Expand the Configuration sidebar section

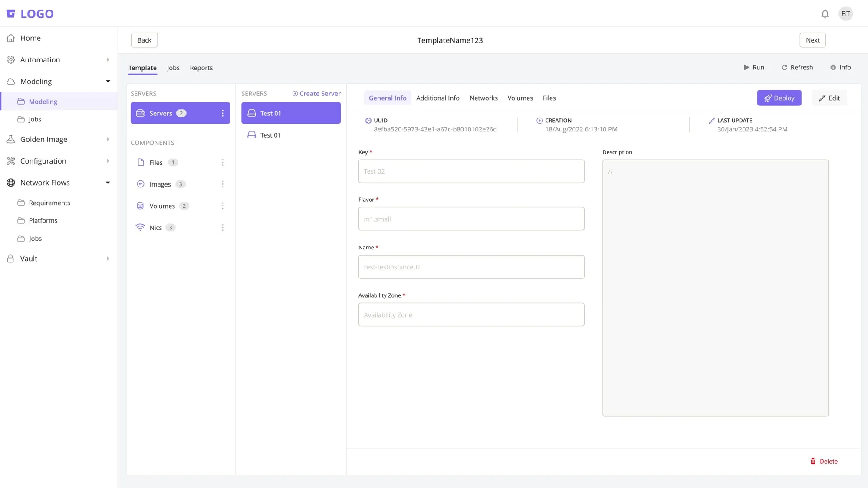click(108, 161)
